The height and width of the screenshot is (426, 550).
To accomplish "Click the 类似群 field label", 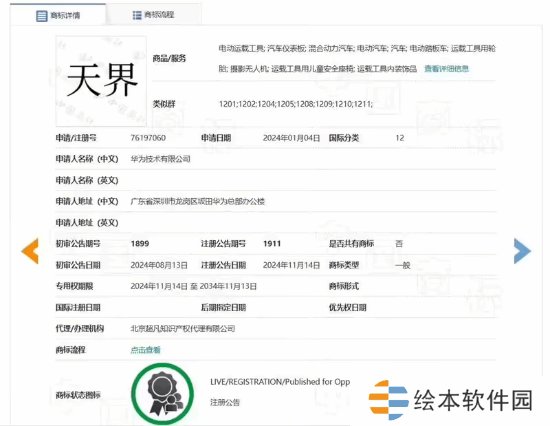I will pyautogui.click(x=164, y=104).
